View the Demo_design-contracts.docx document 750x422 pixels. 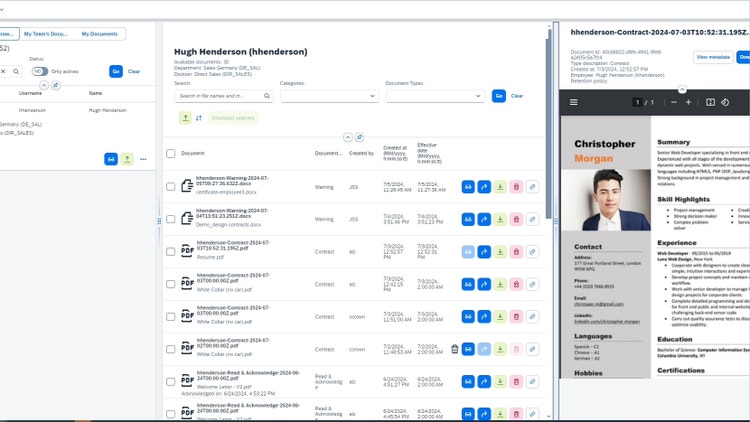click(468, 219)
